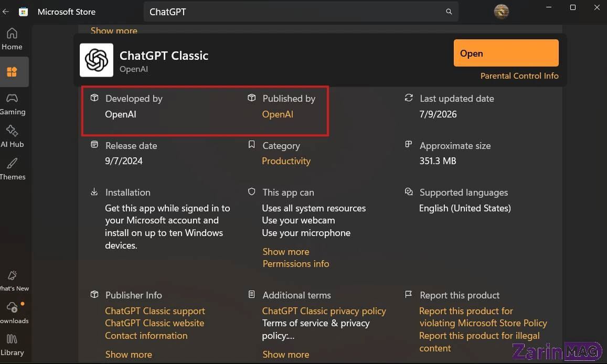The image size is (607, 364).
Task: Click OpenAI under Developed by
Action: (x=120, y=114)
